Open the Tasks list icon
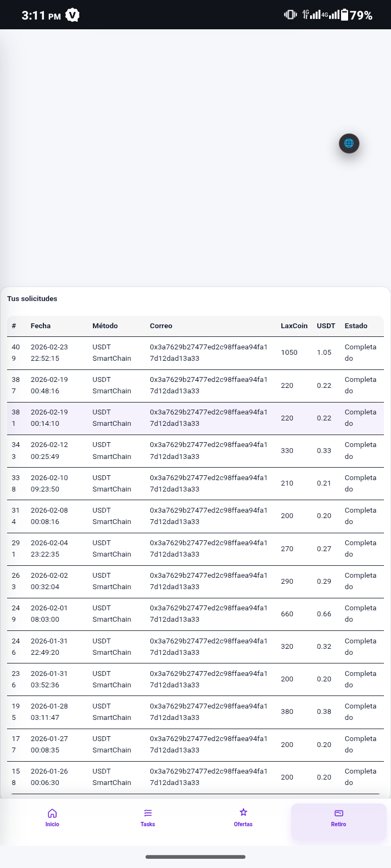This screenshot has width=391, height=868. tap(148, 813)
